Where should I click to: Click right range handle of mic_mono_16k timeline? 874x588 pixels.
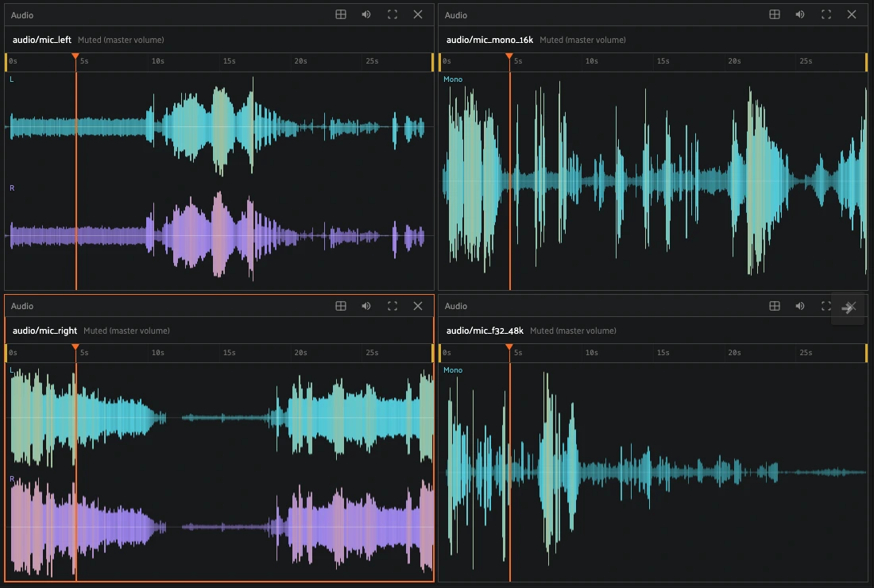pos(866,62)
